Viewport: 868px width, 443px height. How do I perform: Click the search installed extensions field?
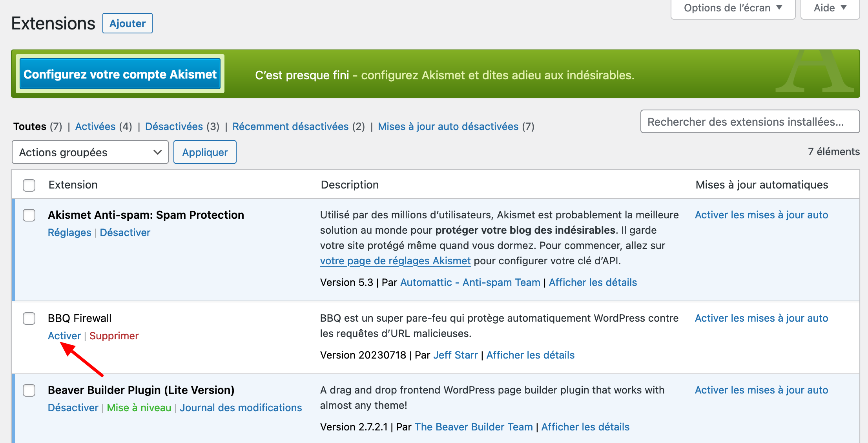tap(749, 122)
